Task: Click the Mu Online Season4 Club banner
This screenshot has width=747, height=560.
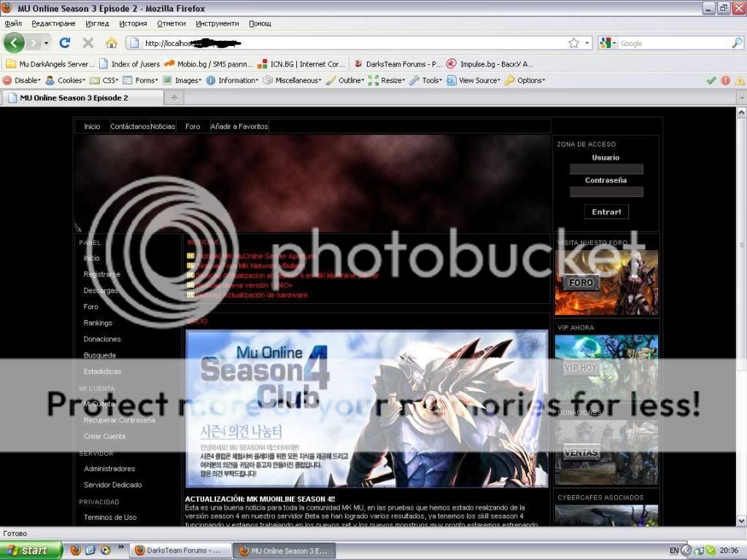Action: (367, 409)
